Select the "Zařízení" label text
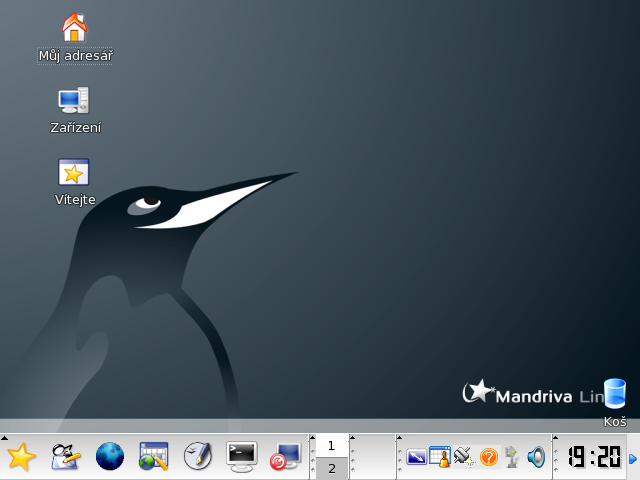 pos(76,127)
